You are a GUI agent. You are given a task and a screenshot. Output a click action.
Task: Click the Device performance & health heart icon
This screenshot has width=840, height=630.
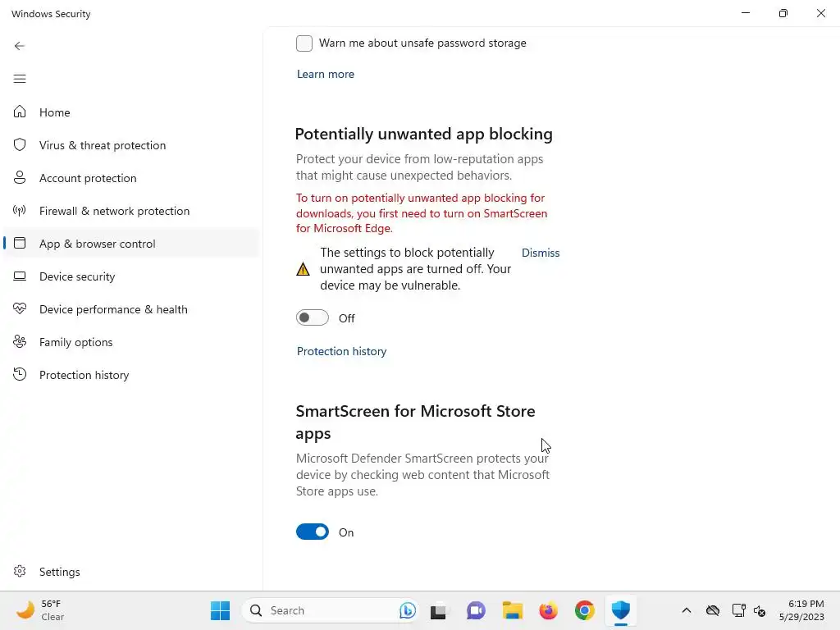point(20,308)
